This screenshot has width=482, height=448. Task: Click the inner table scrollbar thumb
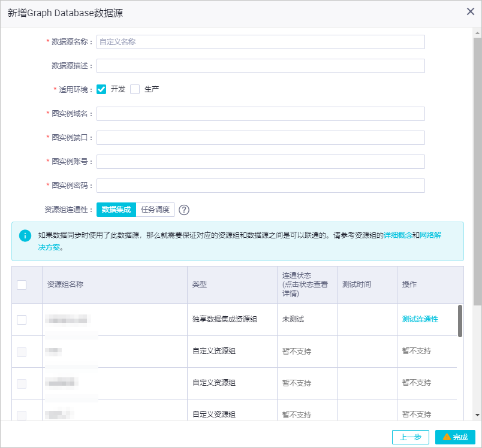pyautogui.click(x=460, y=321)
